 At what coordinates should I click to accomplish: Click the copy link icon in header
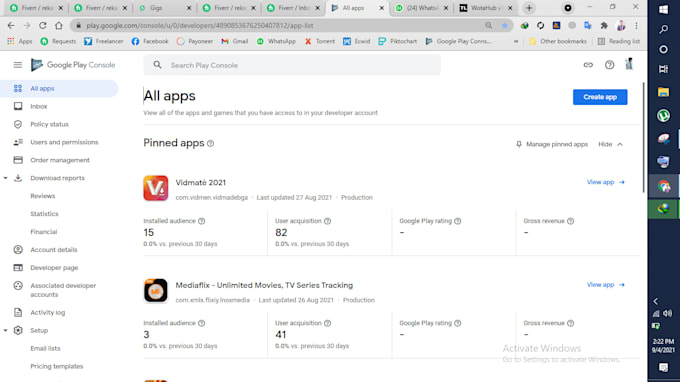(x=588, y=65)
